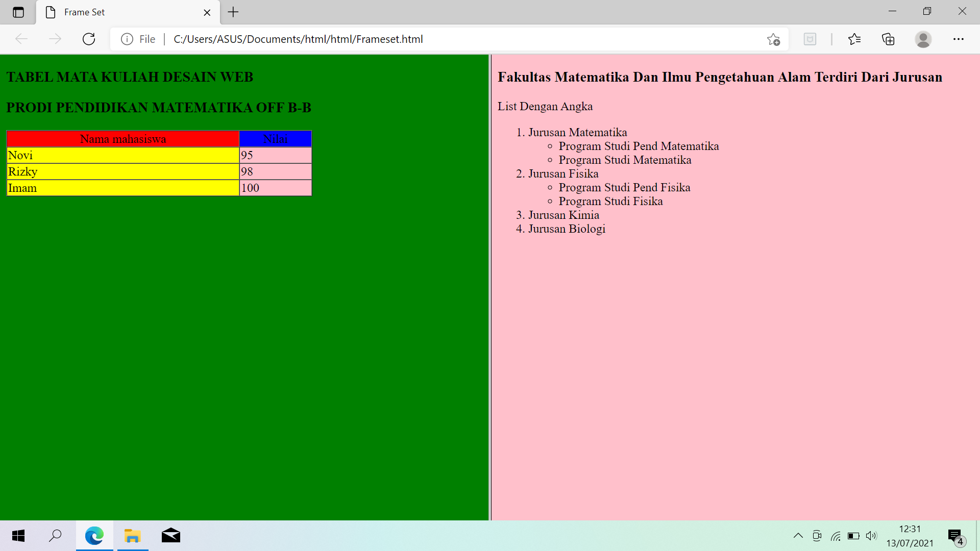Show hidden system tray icons chevron
This screenshot has height=551, width=980.
(798, 536)
